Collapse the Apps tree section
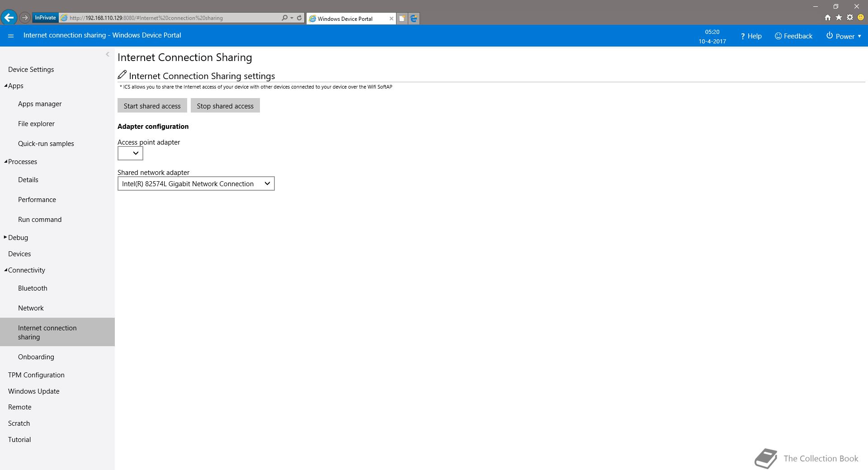868x470 pixels. pyautogui.click(x=5, y=86)
